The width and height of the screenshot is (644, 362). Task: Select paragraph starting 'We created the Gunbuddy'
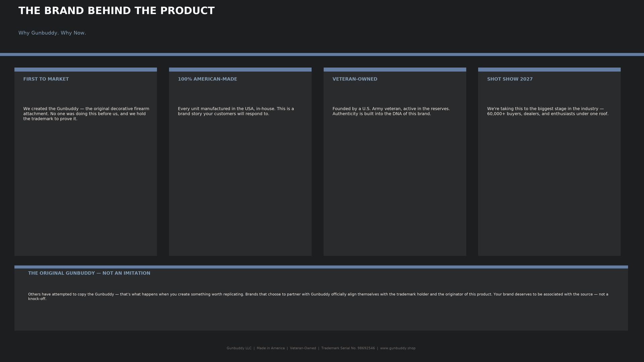click(86, 114)
